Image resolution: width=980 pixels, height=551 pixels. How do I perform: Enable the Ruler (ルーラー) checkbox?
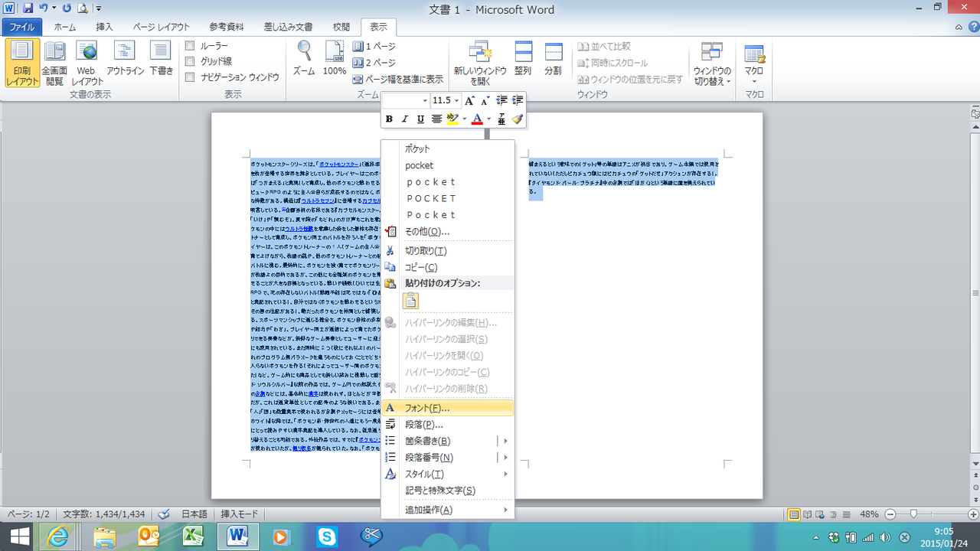(190, 46)
